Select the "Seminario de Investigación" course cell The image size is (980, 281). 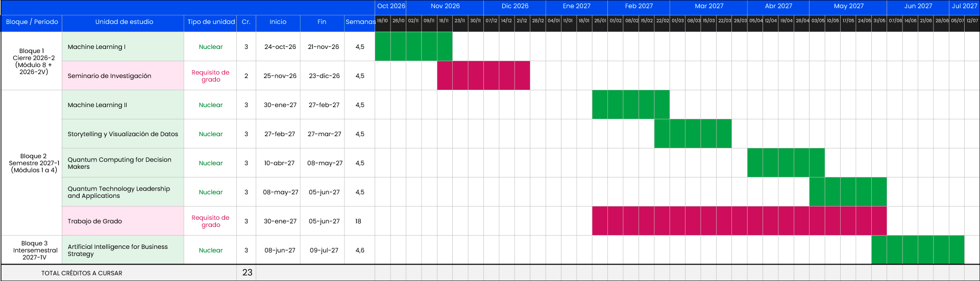click(123, 75)
